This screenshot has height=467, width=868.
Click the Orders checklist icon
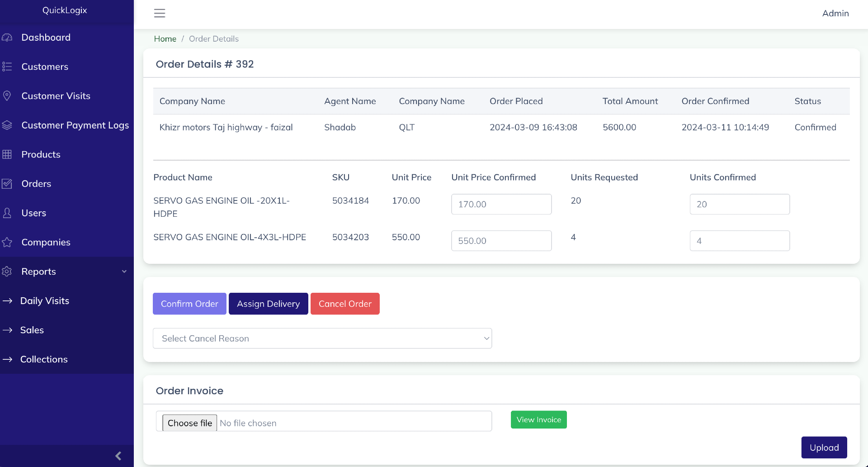click(x=7, y=184)
